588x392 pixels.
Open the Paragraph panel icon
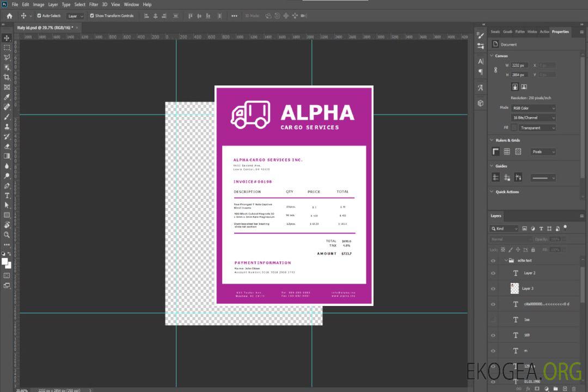(480, 72)
